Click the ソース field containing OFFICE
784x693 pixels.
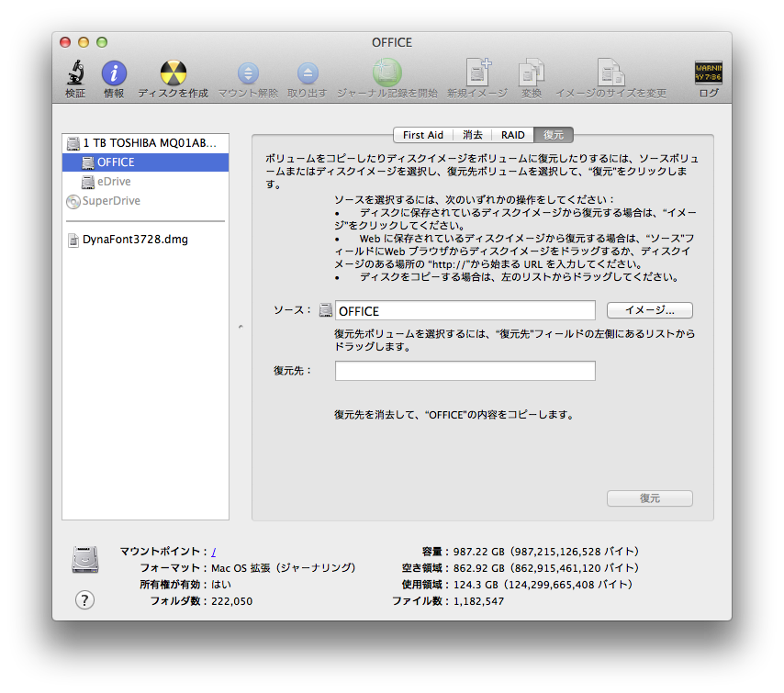coord(465,310)
